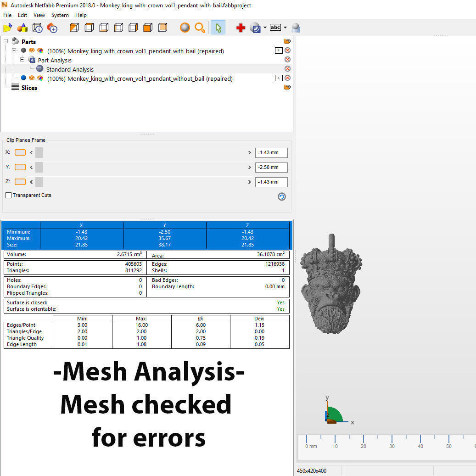Open the File menu

pos(7,15)
